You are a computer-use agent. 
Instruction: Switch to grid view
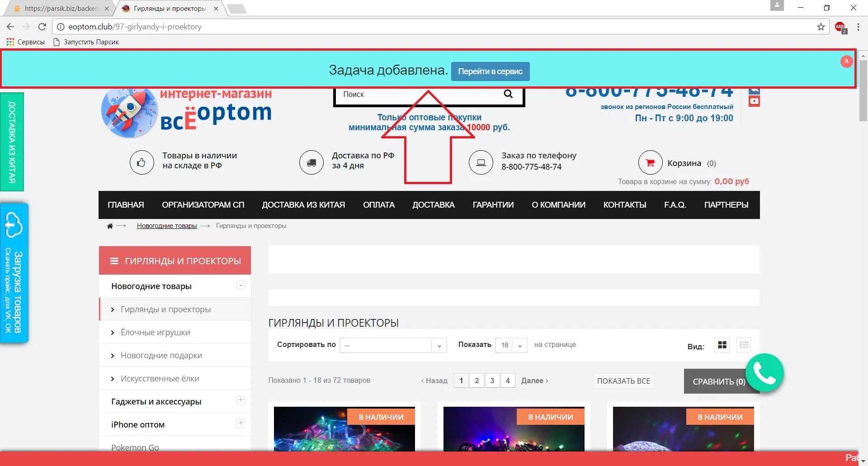pos(722,345)
